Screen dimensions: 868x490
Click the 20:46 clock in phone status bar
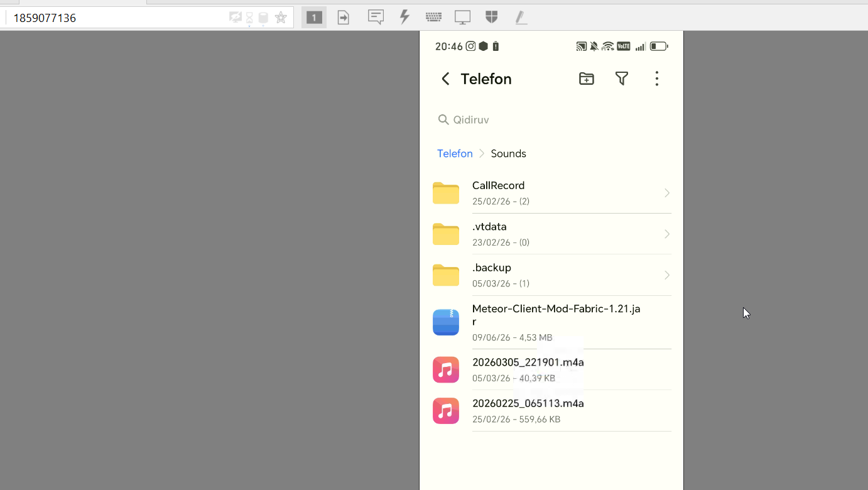[448, 46]
